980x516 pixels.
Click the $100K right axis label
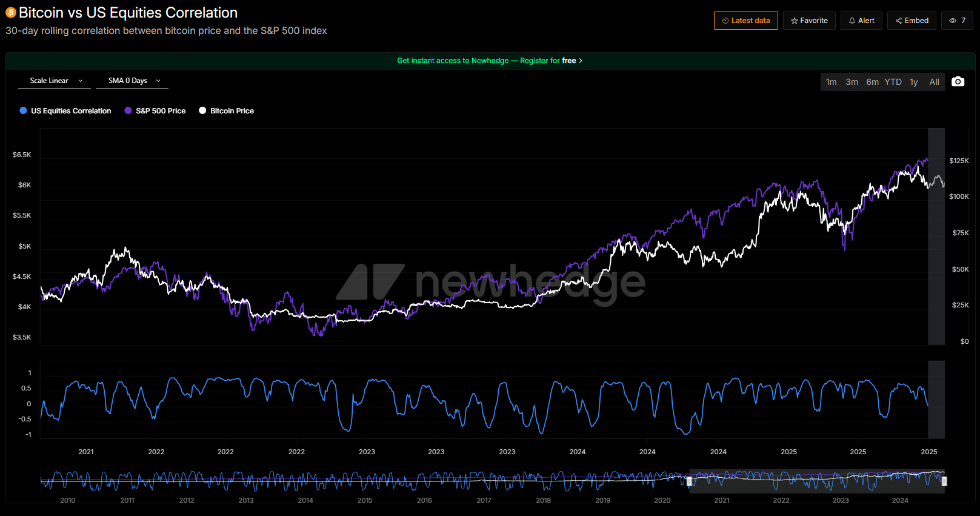pos(959,196)
